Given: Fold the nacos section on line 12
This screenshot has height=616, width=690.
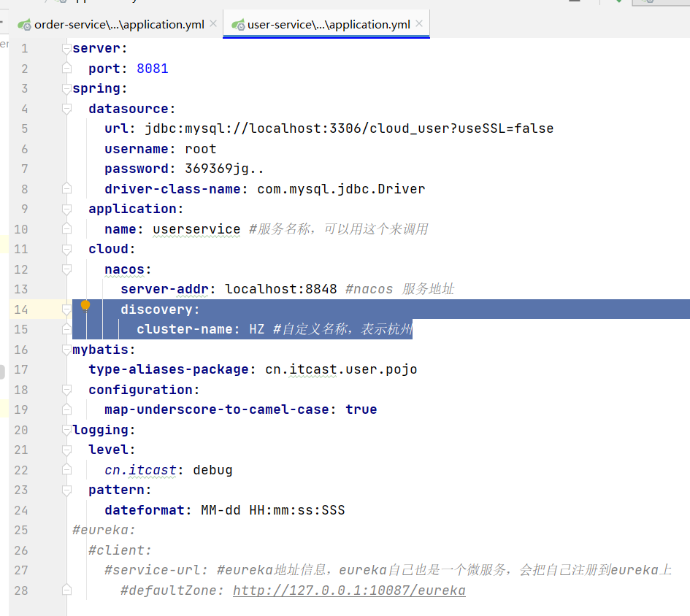Looking at the screenshot, I should pos(66,269).
